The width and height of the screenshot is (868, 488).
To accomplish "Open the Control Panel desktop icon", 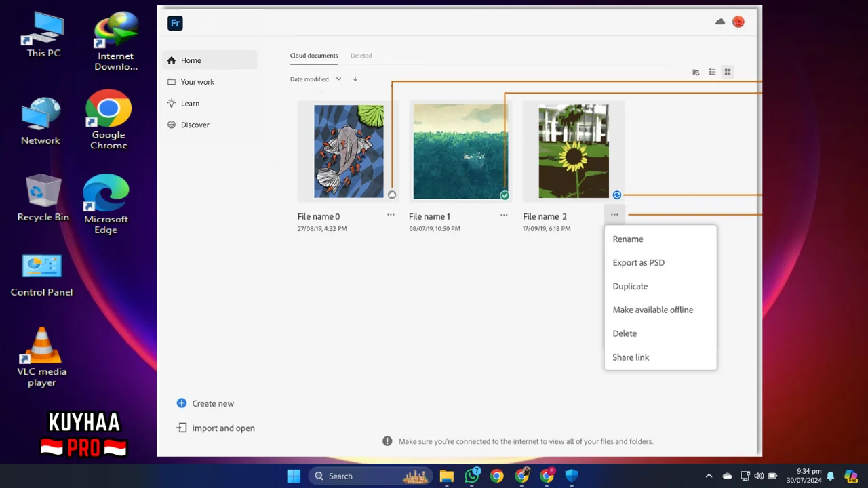I will click(41, 275).
